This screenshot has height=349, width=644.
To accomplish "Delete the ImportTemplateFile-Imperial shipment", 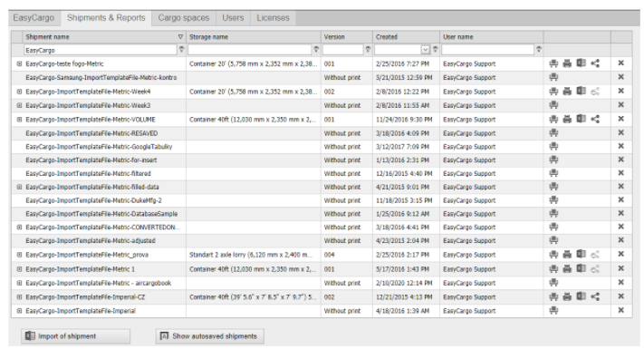I will 621,310.
